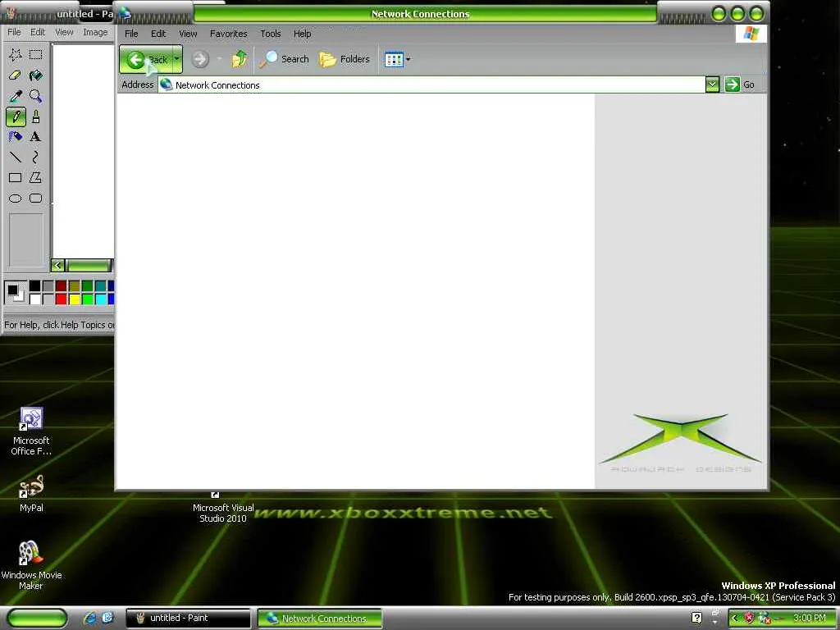Open the Microsoft Visual Studio 2010 shortcut

point(223,507)
